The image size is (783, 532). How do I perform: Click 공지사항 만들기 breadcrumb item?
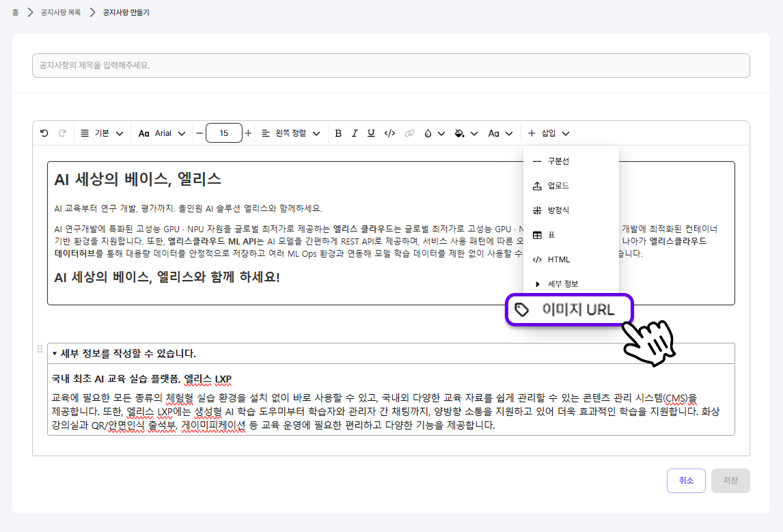point(126,12)
